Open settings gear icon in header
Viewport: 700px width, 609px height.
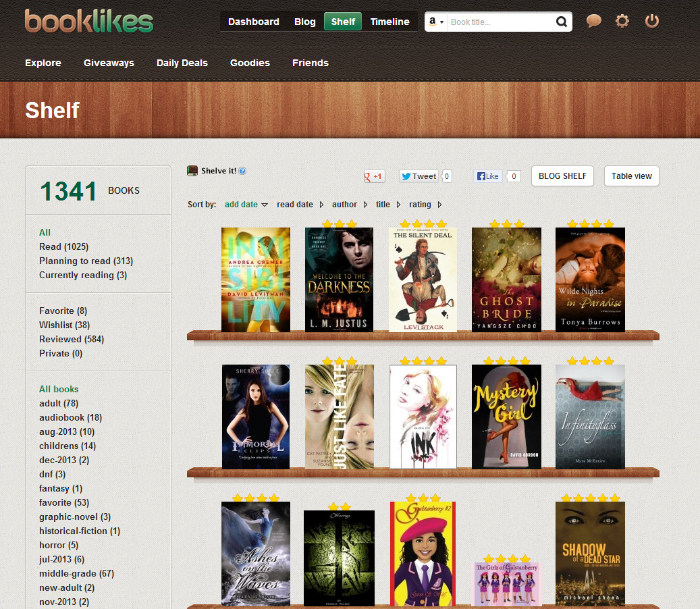(x=622, y=21)
